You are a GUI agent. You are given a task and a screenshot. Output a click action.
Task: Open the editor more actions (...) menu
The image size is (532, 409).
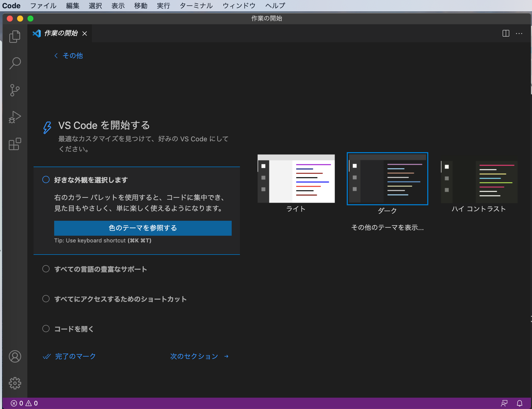point(519,33)
